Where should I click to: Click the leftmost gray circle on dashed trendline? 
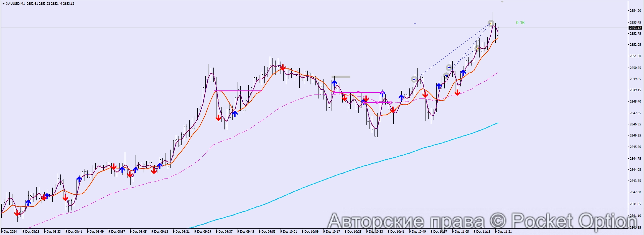(x=414, y=79)
